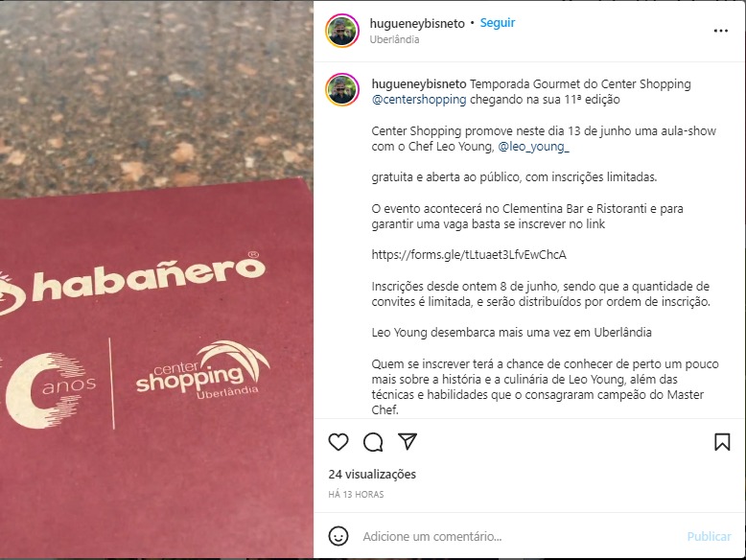Click hugueneybisneto profile picture in header

point(342,31)
